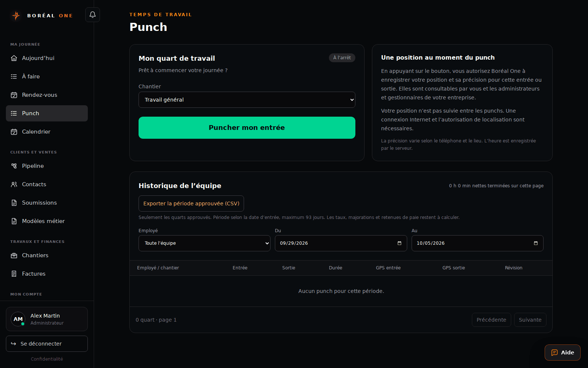Viewport: 588px width, 368px height.
Task: Expand the Employé dropdown Toute l'équipe
Action: pyautogui.click(x=204, y=243)
